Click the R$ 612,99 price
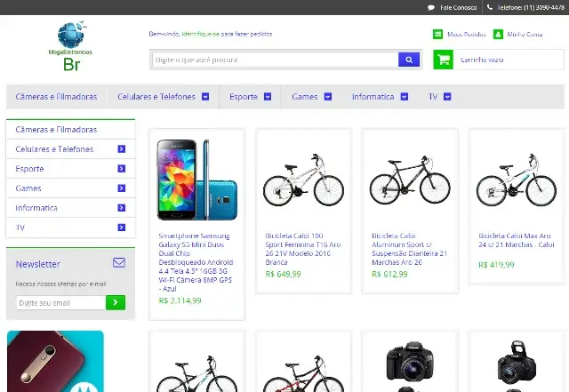Screen dimensions: 569x392 (389, 275)
